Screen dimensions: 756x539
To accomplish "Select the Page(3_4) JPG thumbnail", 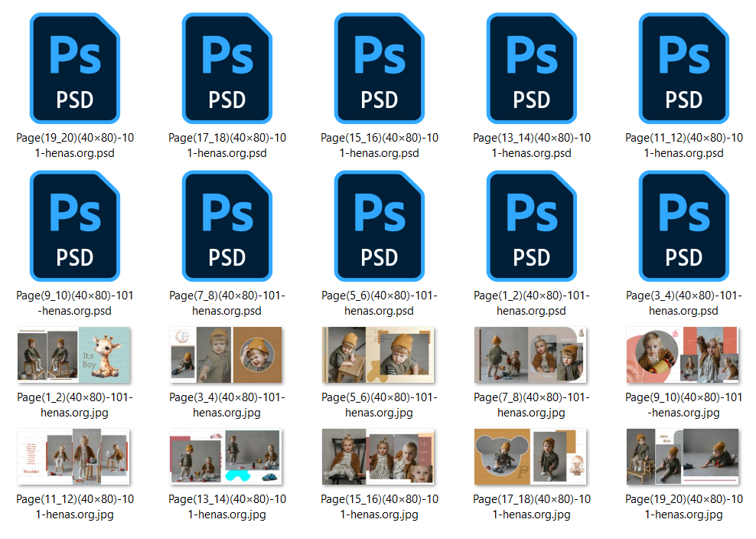I will (226, 354).
